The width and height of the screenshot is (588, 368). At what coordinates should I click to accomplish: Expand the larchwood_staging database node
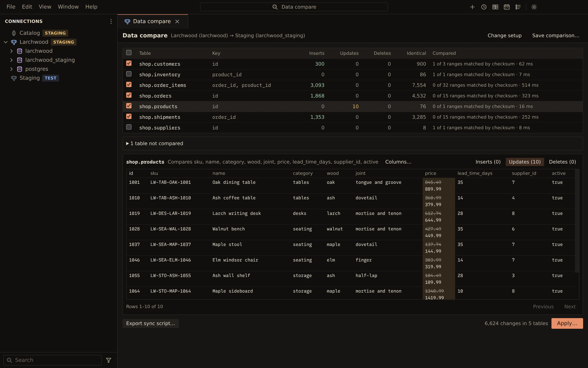(11, 60)
